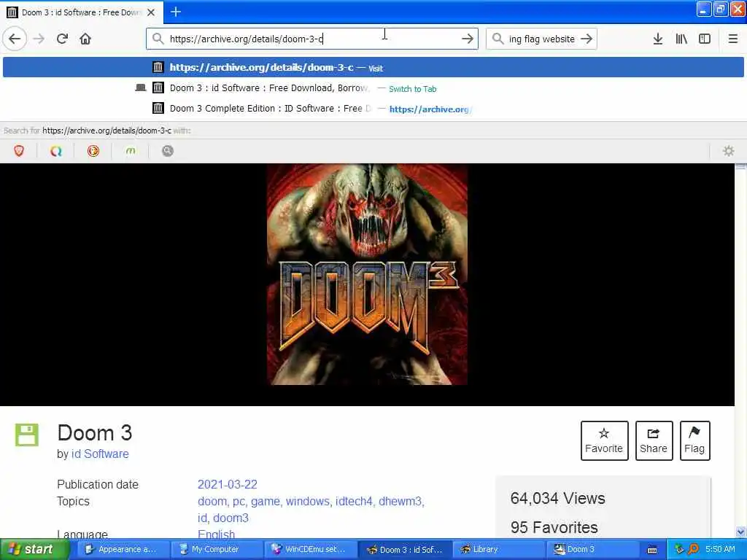
Task: Open the id Software creator link
Action: click(100, 454)
